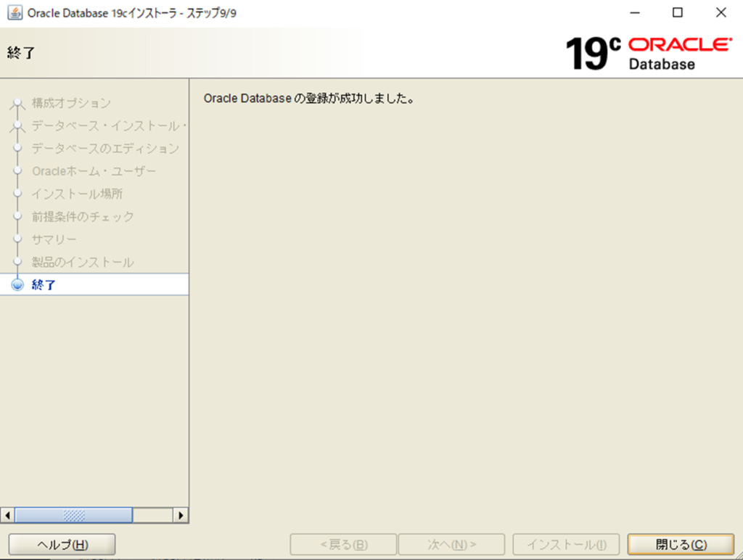Select the highlighted 終了 step
Image resolution: width=743 pixels, height=560 pixels.
click(44, 285)
